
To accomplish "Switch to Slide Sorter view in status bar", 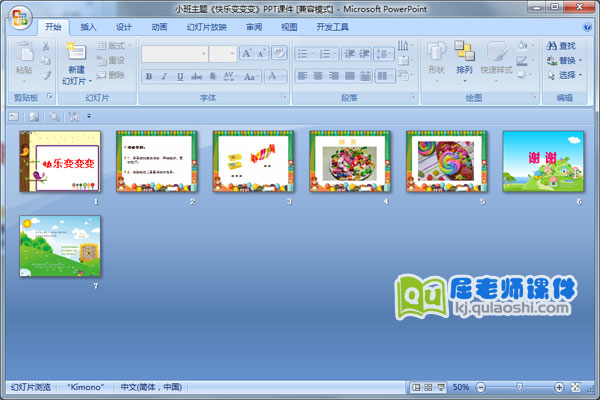I will coord(427,386).
